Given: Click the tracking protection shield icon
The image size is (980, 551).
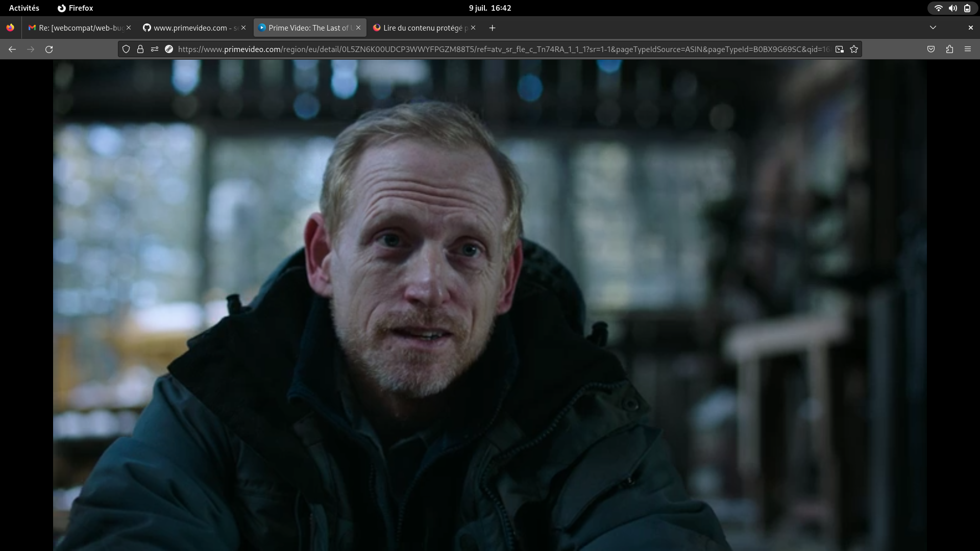Looking at the screenshot, I should [126, 49].
